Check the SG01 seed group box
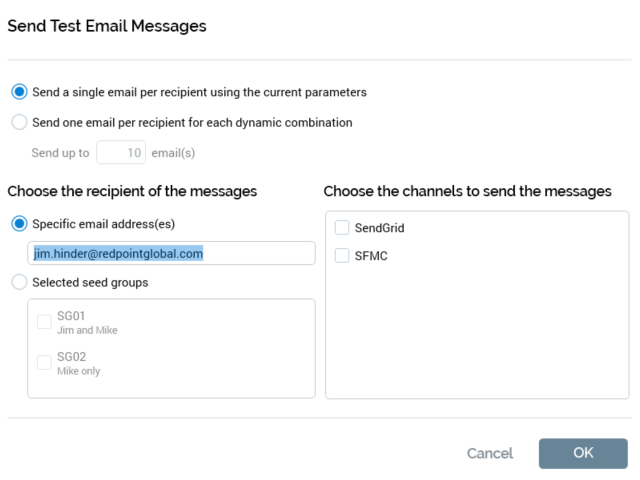 44,322
